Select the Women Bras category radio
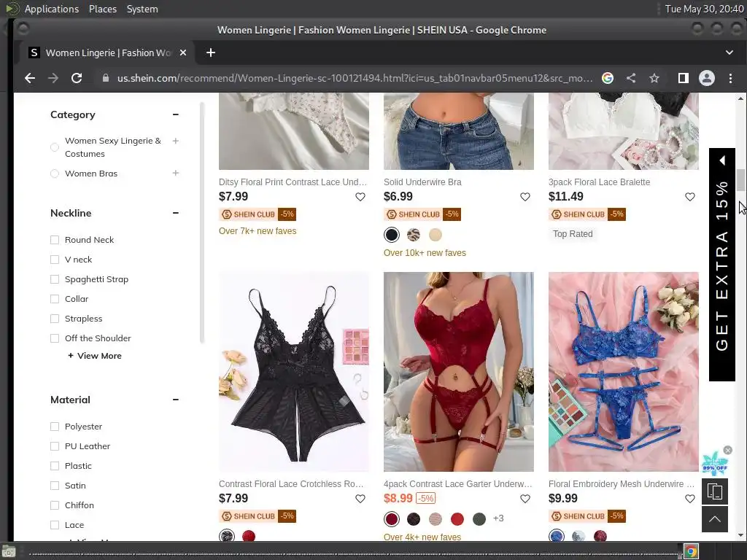The image size is (747, 560). (x=55, y=174)
